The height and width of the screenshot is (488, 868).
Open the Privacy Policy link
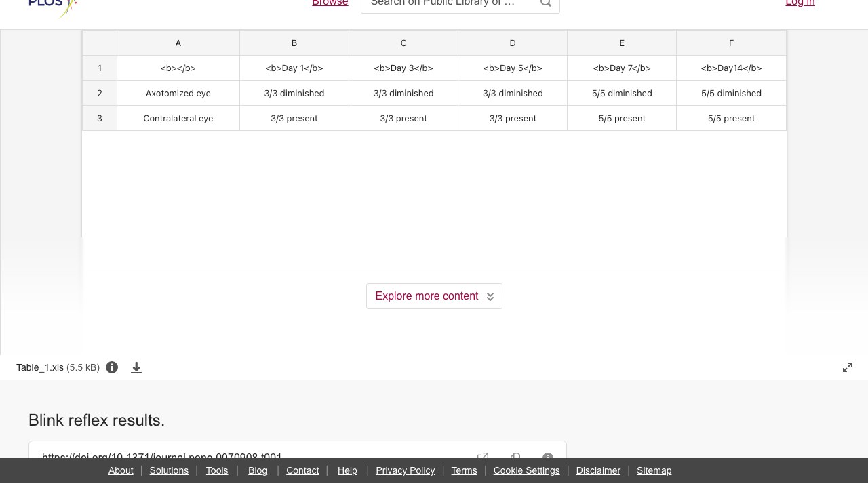tap(406, 470)
